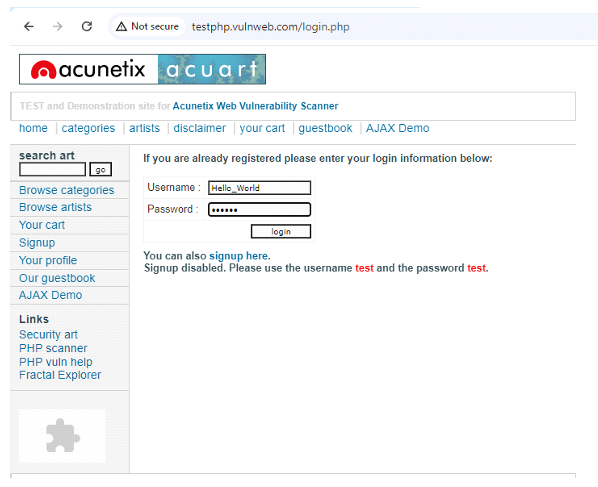Open AJAX Demo in sidebar

[51, 295]
